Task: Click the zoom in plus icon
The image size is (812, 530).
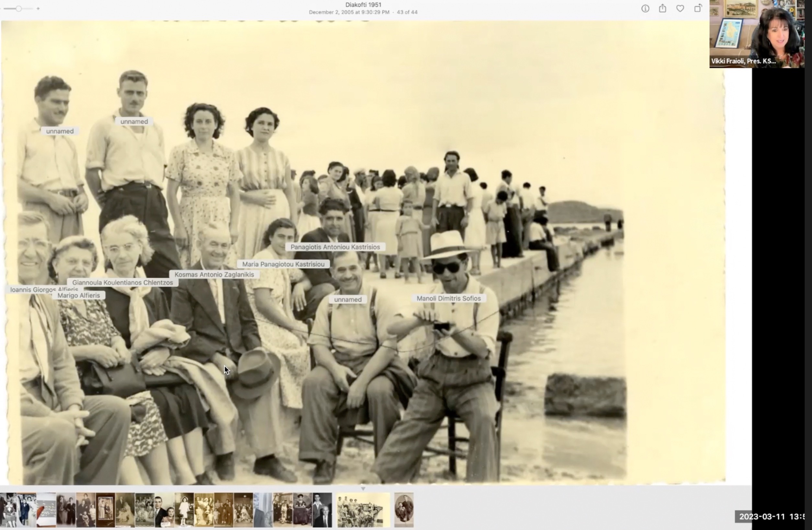Action: click(38, 8)
